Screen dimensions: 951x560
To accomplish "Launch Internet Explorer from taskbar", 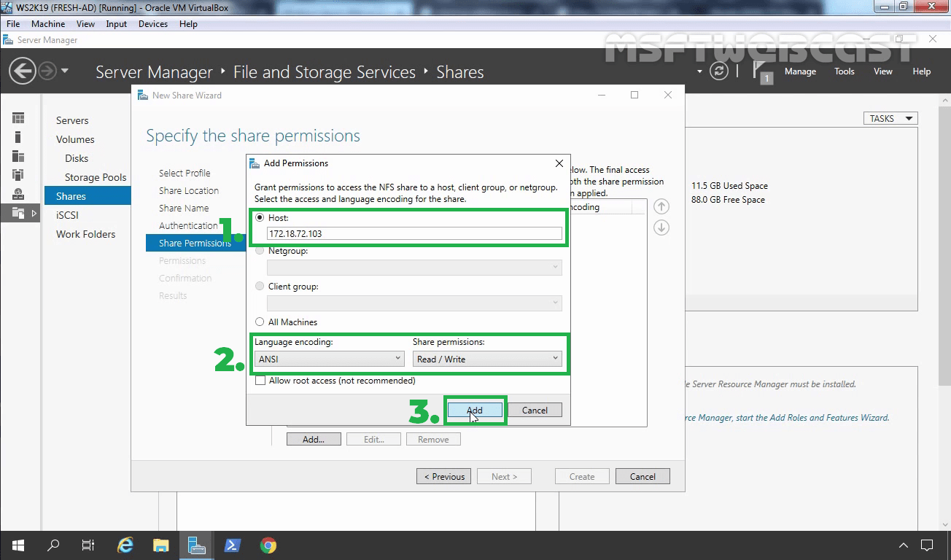I will pos(125,545).
